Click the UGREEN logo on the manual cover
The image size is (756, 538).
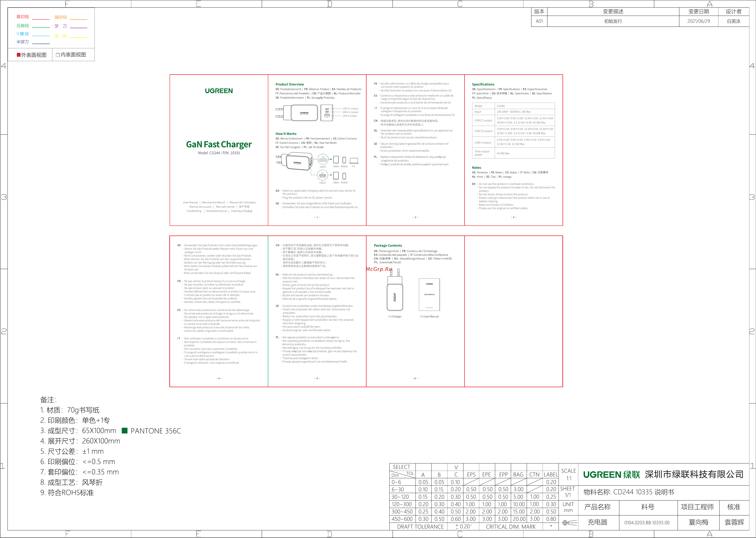pyautogui.click(x=219, y=91)
